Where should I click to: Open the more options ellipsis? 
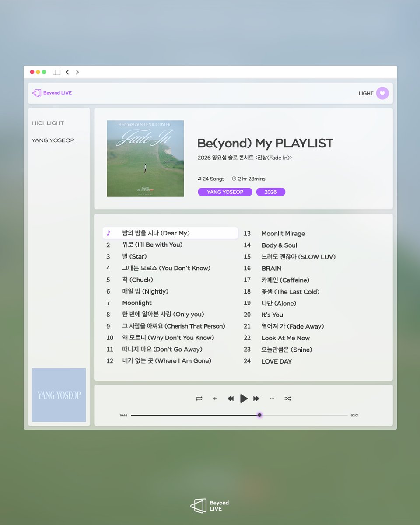point(272,399)
